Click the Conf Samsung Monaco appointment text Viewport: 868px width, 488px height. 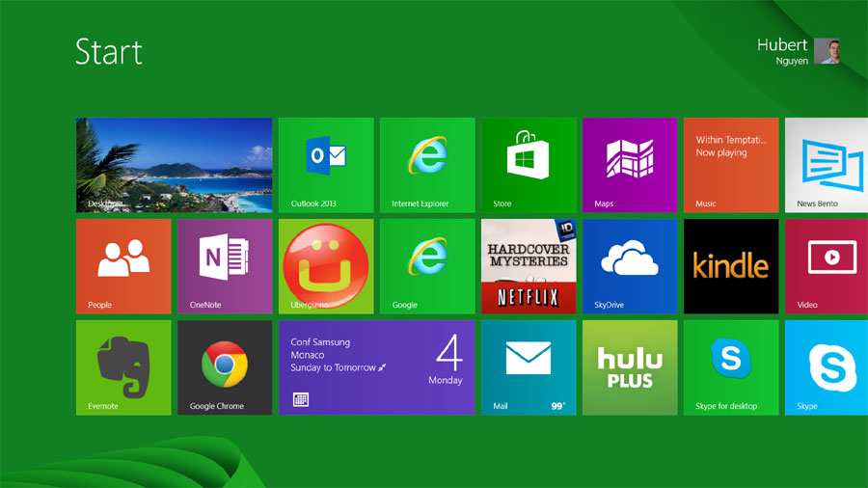[x=338, y=355]
